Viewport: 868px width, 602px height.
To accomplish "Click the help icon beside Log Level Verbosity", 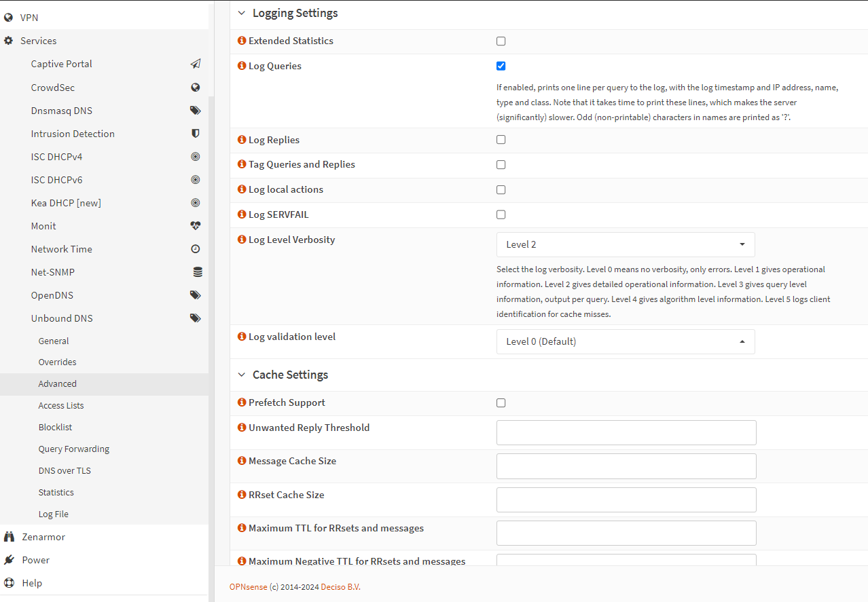I will point(242,240).
